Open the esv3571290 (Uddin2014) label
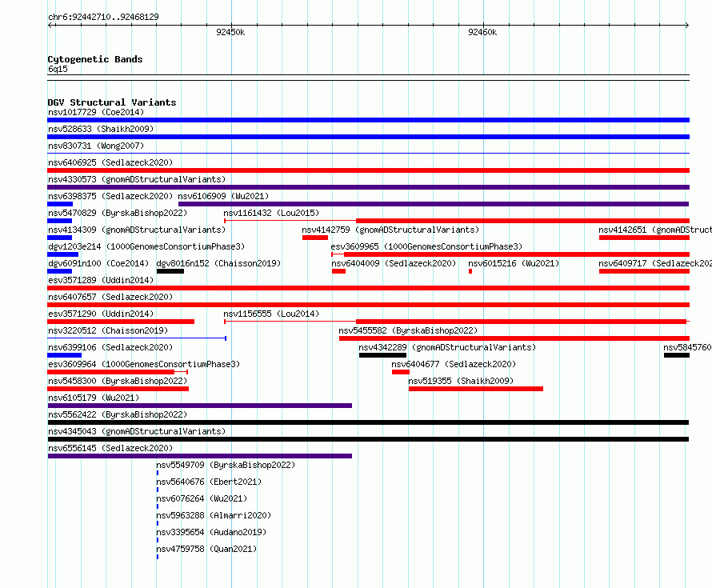The width and height of the screenshot is (712, 588). 101,314
